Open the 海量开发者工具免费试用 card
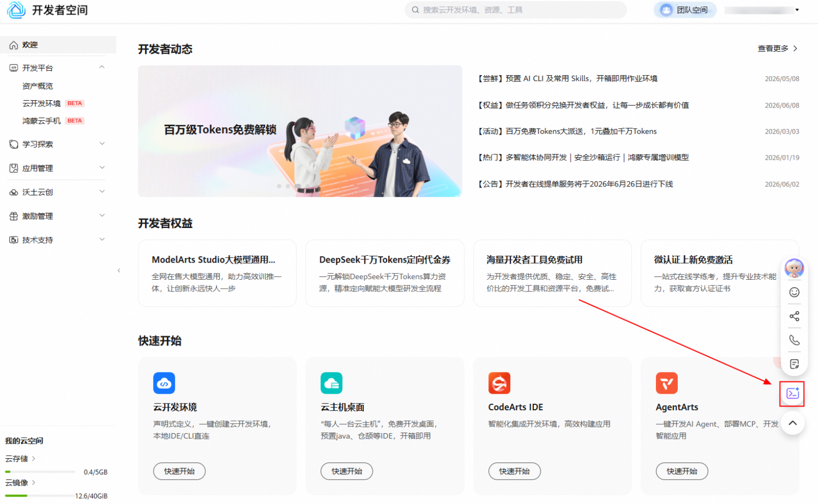The height and width of the screenshot is (504, 818). pos(552,273)
